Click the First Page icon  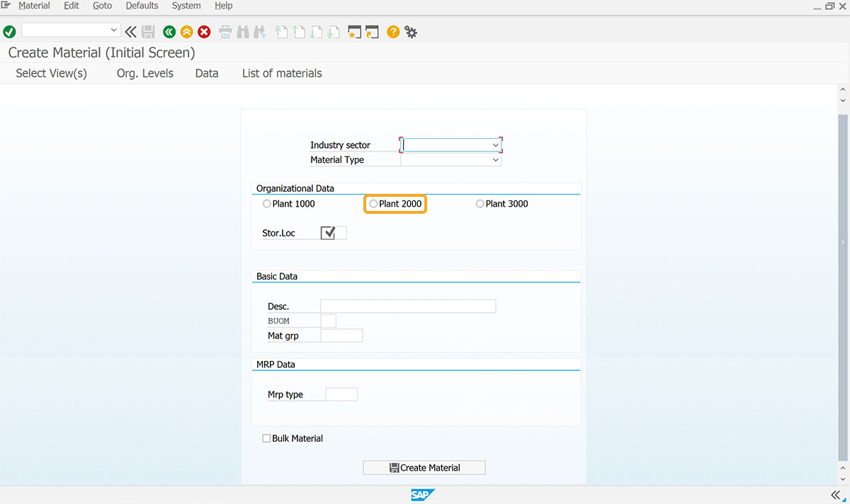coord(282,32)
